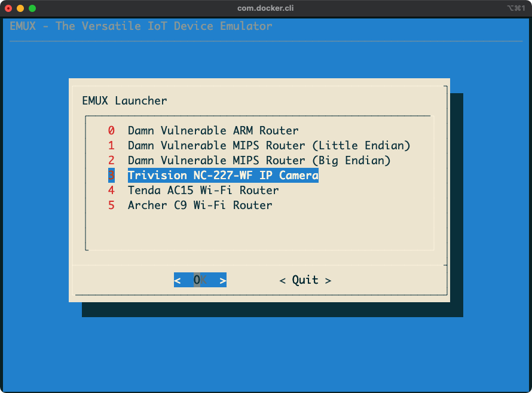This screenshot has height=393, width=532.
Task: Click the right arrow beside OK
Action: [x=222, y=280]
